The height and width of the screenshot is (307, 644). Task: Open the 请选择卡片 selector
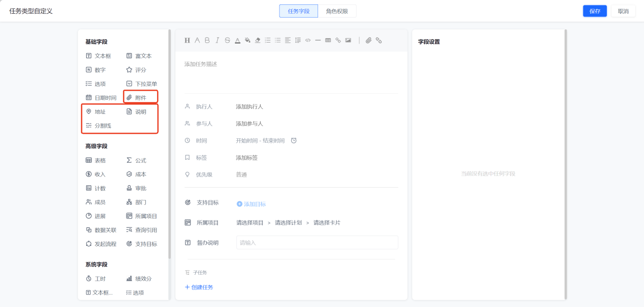click(327, 223)
